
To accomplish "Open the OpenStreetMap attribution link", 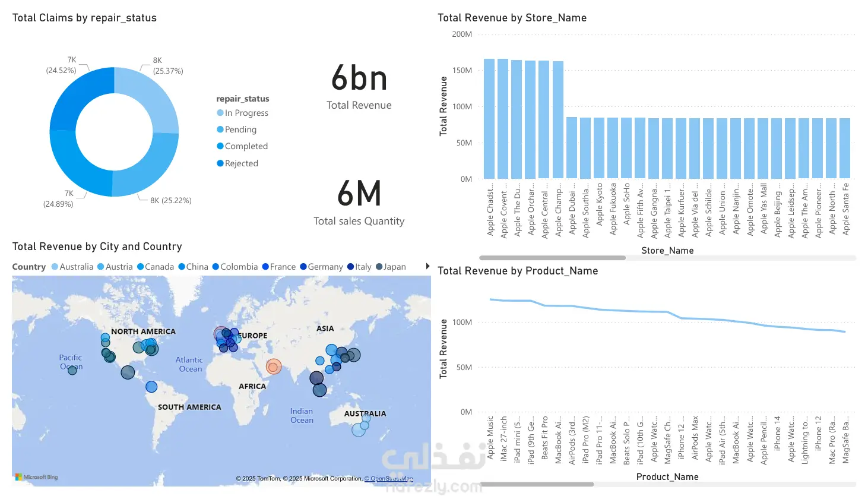I will [x=388, y=479].
